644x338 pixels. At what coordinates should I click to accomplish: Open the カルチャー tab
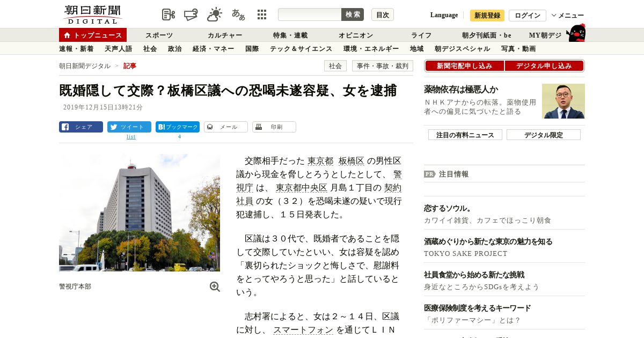click(225, 35)
